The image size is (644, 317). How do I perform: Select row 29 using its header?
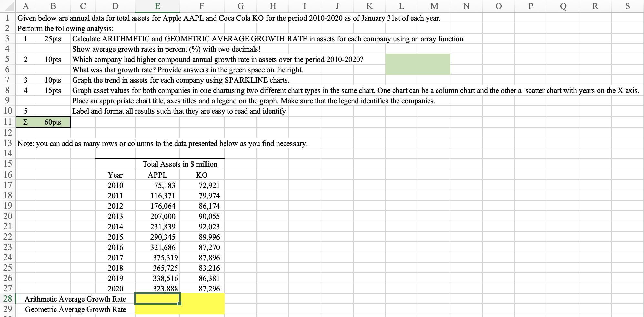8,309
